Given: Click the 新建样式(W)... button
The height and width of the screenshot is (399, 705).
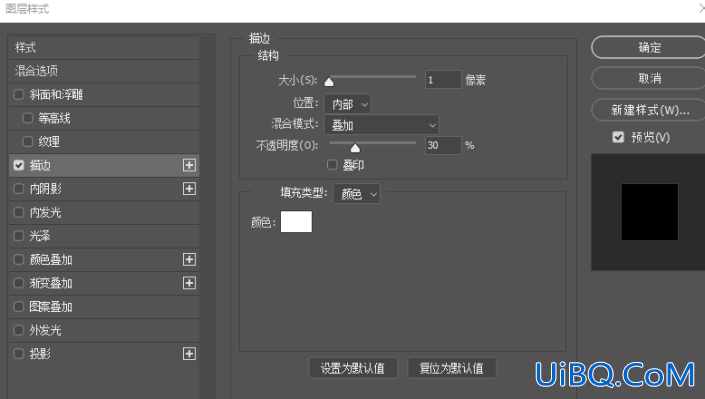Looking at the screenshot, I should [649, 110].
